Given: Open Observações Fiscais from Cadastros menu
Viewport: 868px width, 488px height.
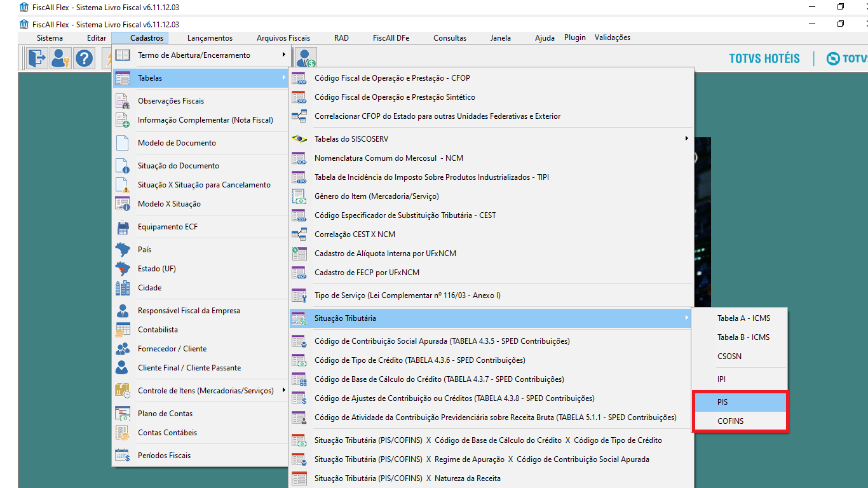Looking at the screenshot, I should [x=200, y=101].
